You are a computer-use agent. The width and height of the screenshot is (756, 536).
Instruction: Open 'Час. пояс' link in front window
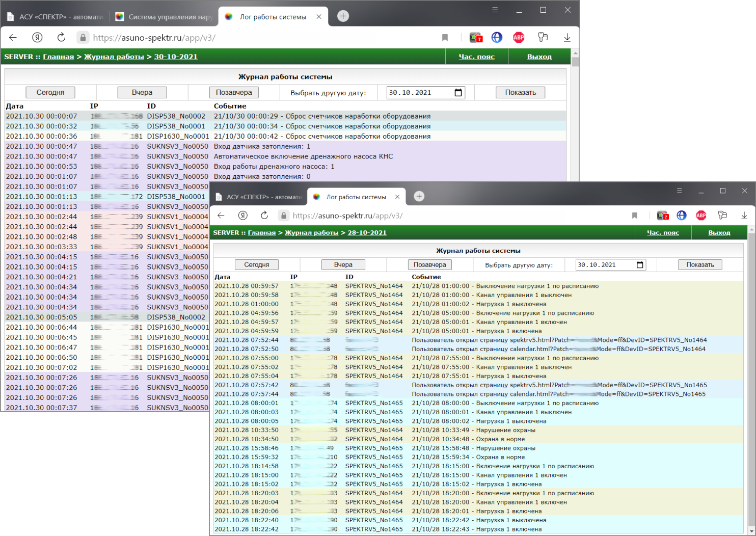pyautogui.click(x=663, y=232)
